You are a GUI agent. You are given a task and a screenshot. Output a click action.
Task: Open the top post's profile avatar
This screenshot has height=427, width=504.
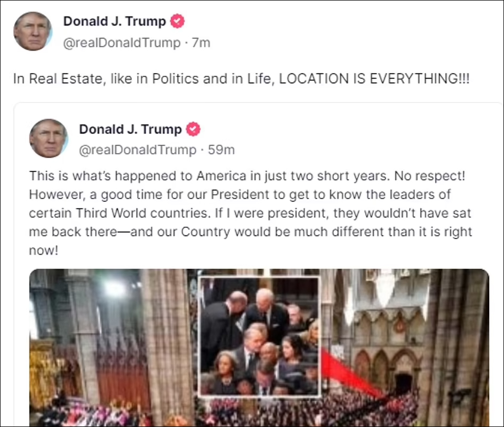tap(33, 31)
